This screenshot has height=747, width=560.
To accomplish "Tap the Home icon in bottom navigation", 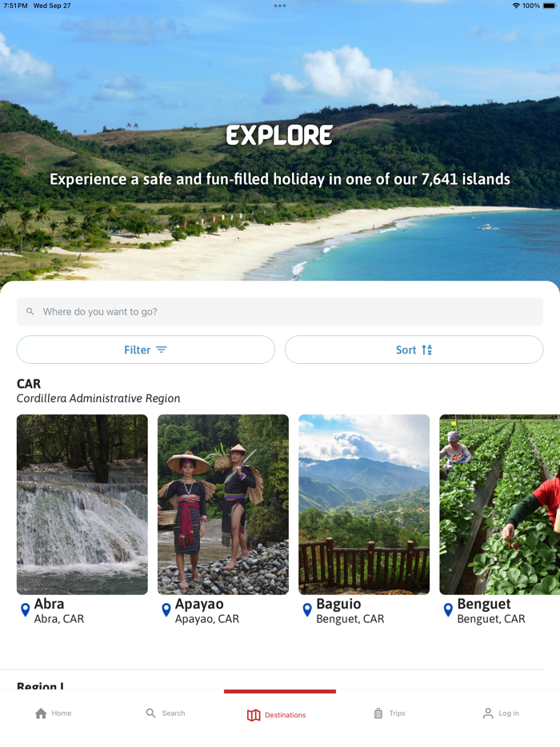I will click(41, 713).
